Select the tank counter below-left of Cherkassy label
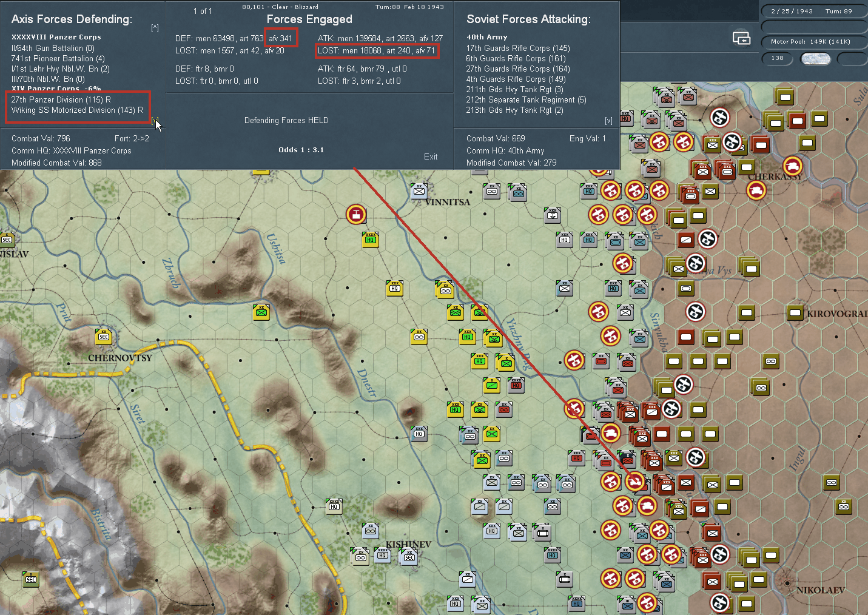Screen dimensions: 868x615 pyautogui.click(x=756, y=190)
